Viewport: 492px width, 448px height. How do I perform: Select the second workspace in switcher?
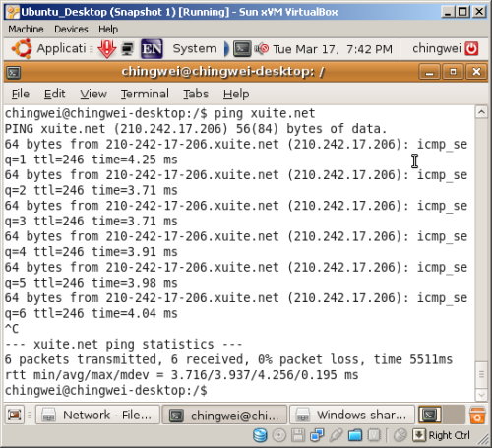454,416
